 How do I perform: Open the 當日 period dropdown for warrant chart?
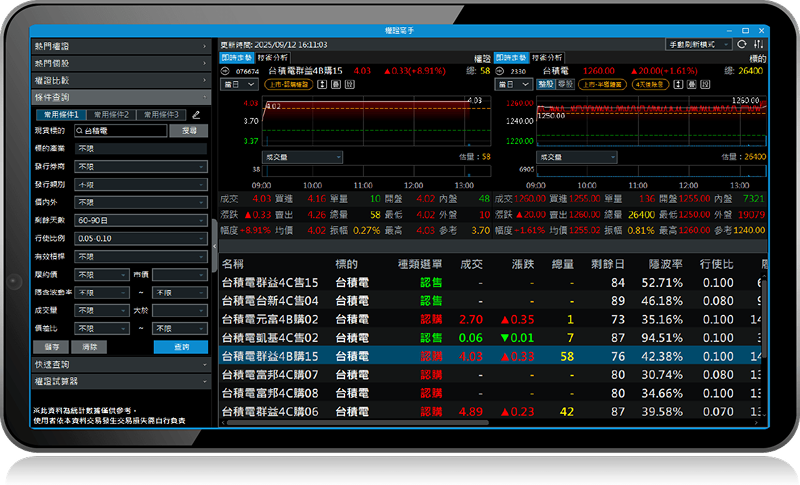[x=239, y=84]
